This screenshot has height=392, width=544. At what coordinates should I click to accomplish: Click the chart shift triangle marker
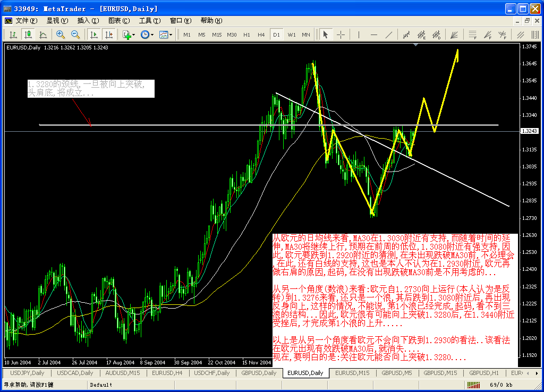[x=415, y=45]
